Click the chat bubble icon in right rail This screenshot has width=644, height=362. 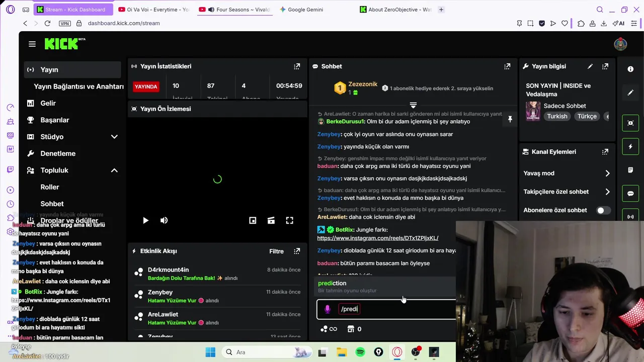point(630,194)
